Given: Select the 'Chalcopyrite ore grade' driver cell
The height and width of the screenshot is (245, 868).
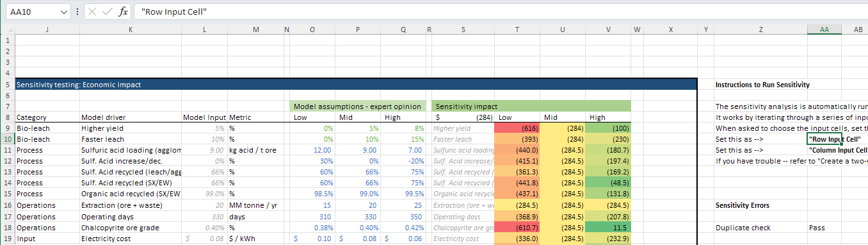Looking at the screenshot, I should pyautogui.click(x=131, y=228).
